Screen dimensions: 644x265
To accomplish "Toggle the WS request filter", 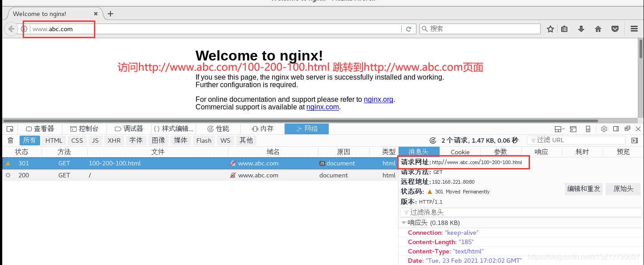I will coord(225,141).
